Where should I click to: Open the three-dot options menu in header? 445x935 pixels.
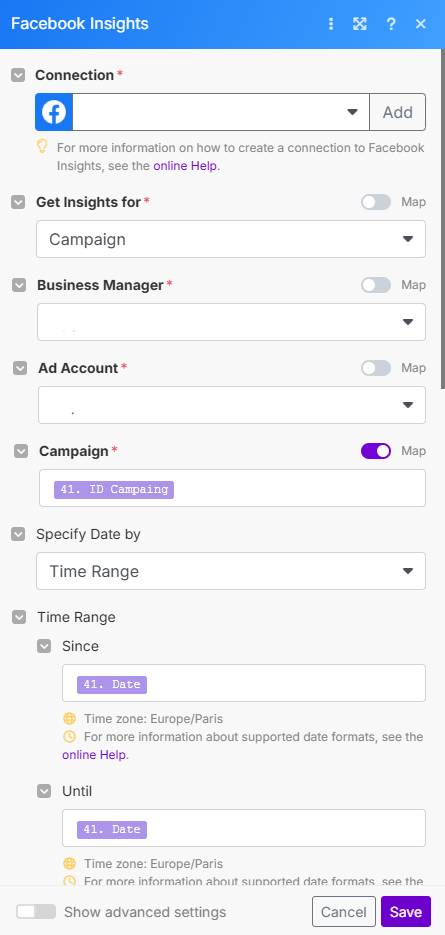(331, 24)
